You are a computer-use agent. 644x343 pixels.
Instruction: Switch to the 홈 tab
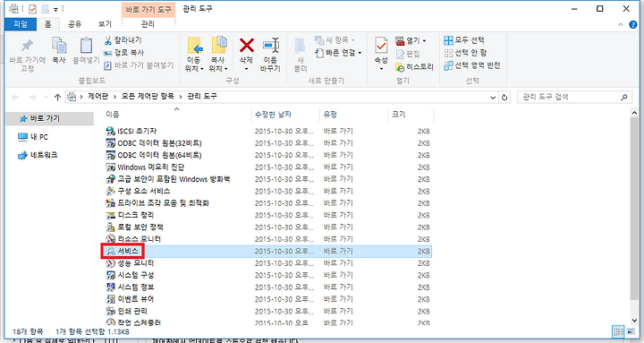[x=48, y=24]
